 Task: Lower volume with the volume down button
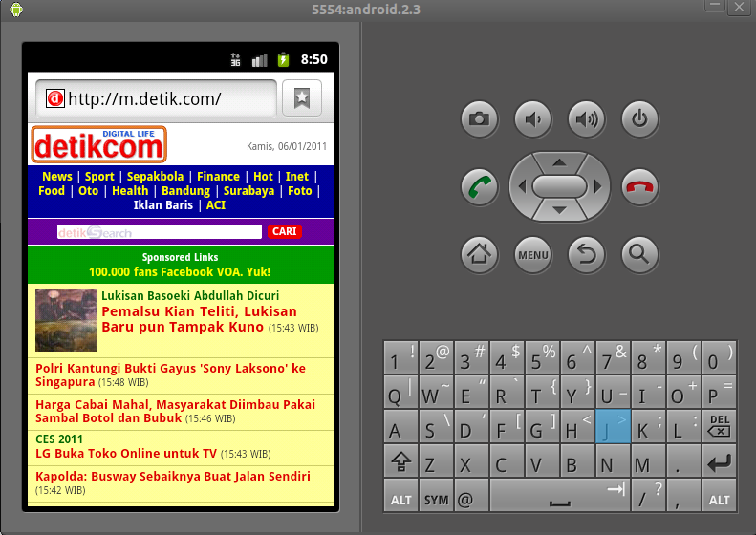532,118
